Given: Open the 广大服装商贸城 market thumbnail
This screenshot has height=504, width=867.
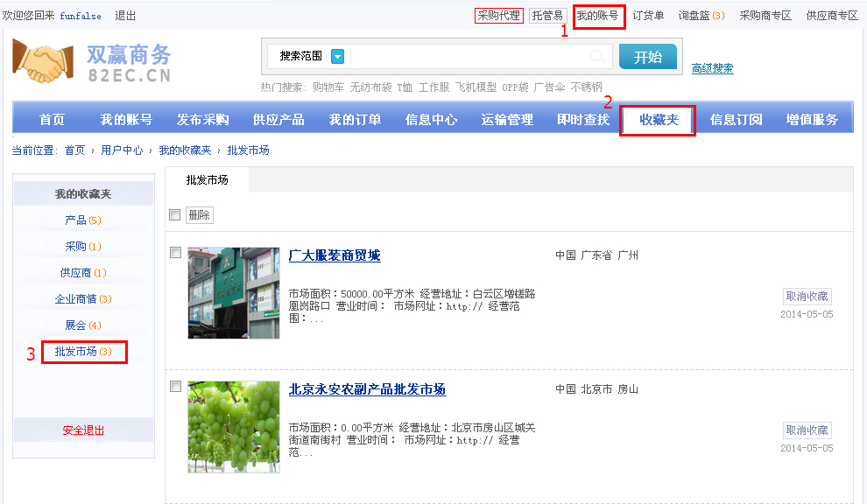Looking at the screenshot, I should coord(233,293).
